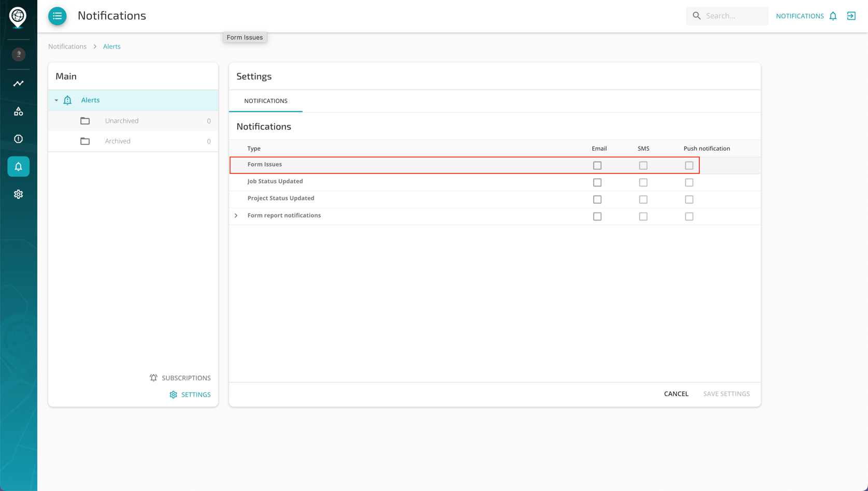
Task: Open SUBSCRIPTIONS at bottom of Main panel
Action: tap(180, 378)
